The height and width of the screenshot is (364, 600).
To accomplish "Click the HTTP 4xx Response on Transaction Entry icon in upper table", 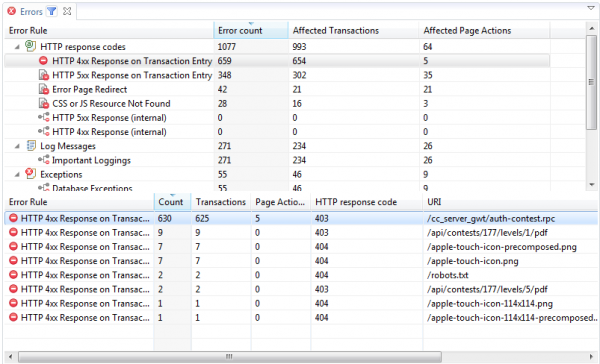I will [x=43, y=60].
